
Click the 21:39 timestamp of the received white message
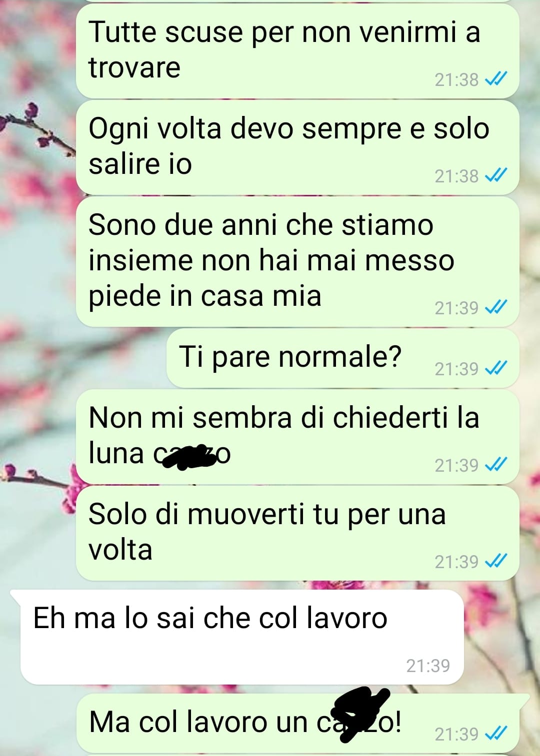point(428,666)
